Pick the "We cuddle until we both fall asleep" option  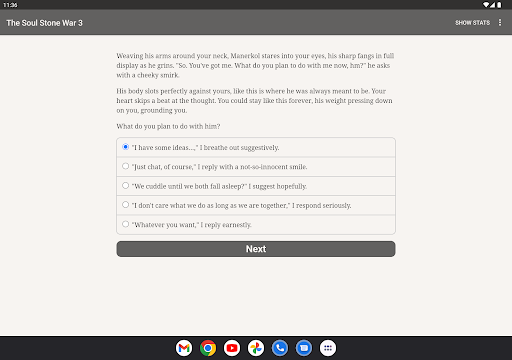tap(256, 186)
